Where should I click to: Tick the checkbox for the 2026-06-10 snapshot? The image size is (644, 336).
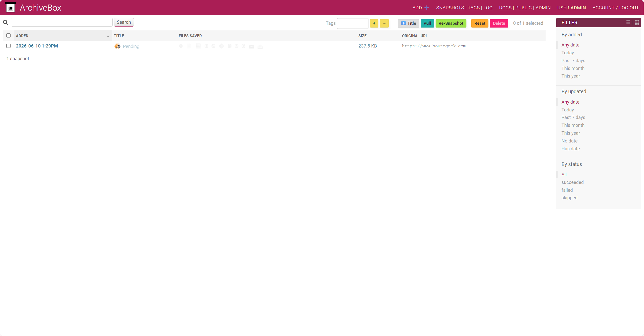pyautogui.click(x=8, y=46)
